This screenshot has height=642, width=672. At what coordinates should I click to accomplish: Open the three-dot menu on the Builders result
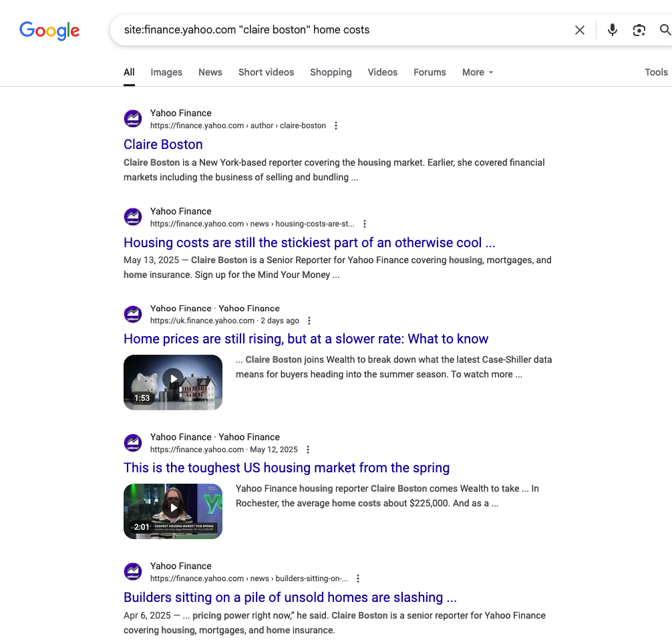(358, 579)
